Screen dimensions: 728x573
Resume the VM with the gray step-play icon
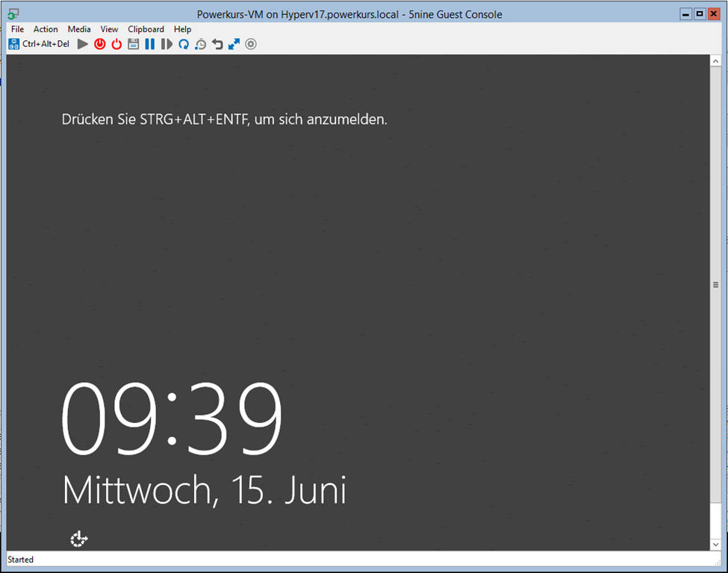pos(167,44)
